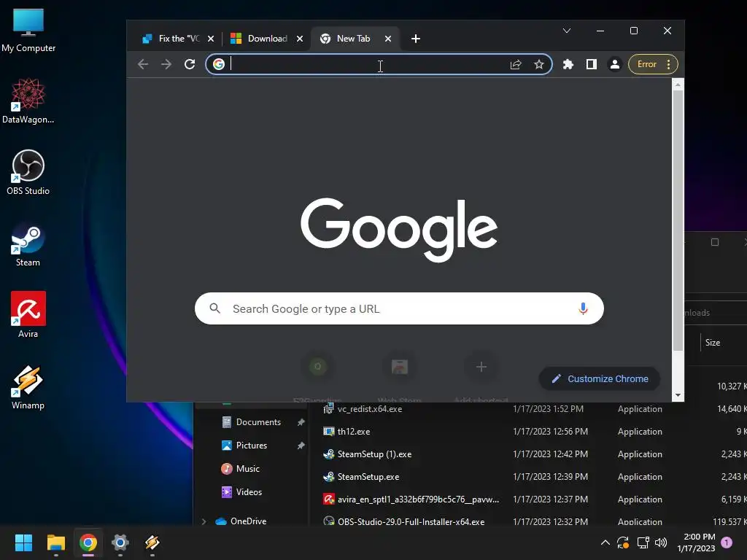The height and width of the screenshot is (560, 747).
Task: Open the Windows Start menu
Action: (x=23, y=542)
